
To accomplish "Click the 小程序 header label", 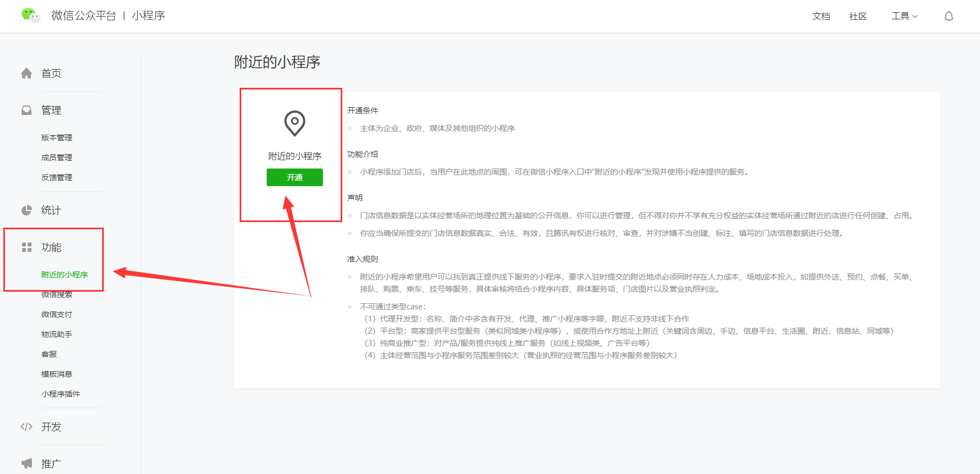I will (x=149, y=15).
